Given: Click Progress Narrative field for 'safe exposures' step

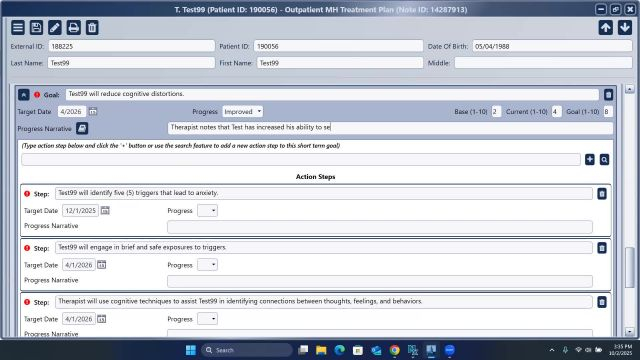Looking at the screenshot, I should coord(380,281).
